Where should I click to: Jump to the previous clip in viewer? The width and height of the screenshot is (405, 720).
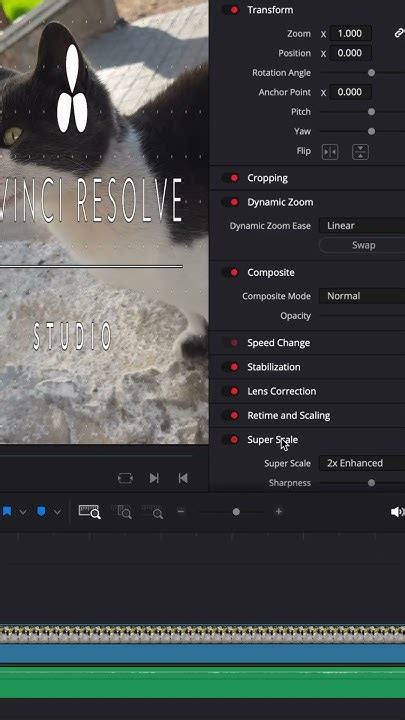(183, 478)
